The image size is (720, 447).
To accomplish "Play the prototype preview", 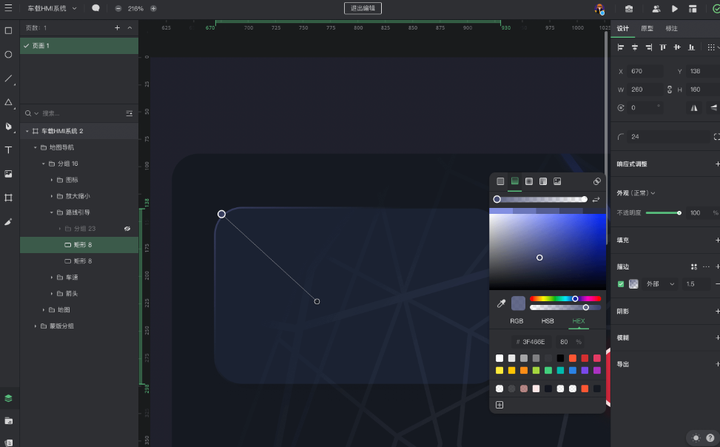I will point(675,9).
